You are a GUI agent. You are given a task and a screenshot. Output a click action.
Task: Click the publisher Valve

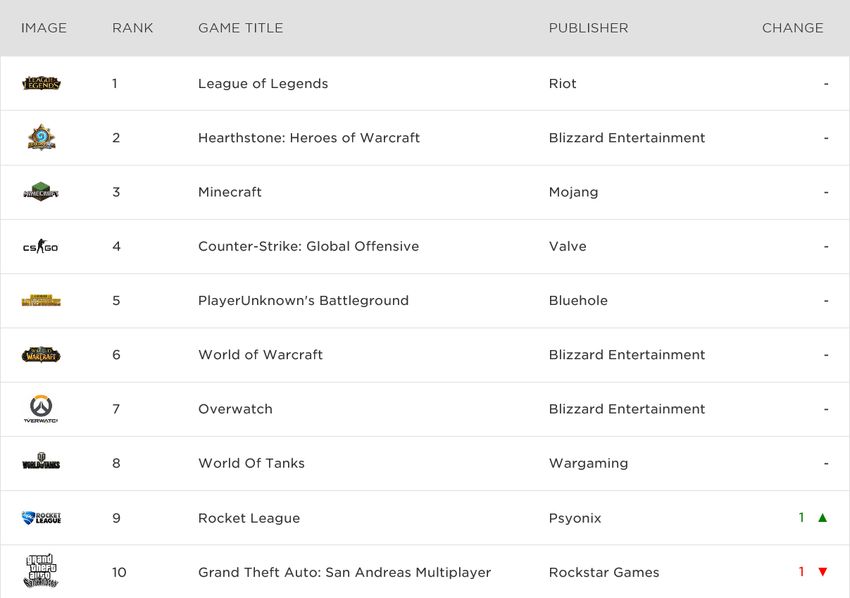(x=568, y=246)
